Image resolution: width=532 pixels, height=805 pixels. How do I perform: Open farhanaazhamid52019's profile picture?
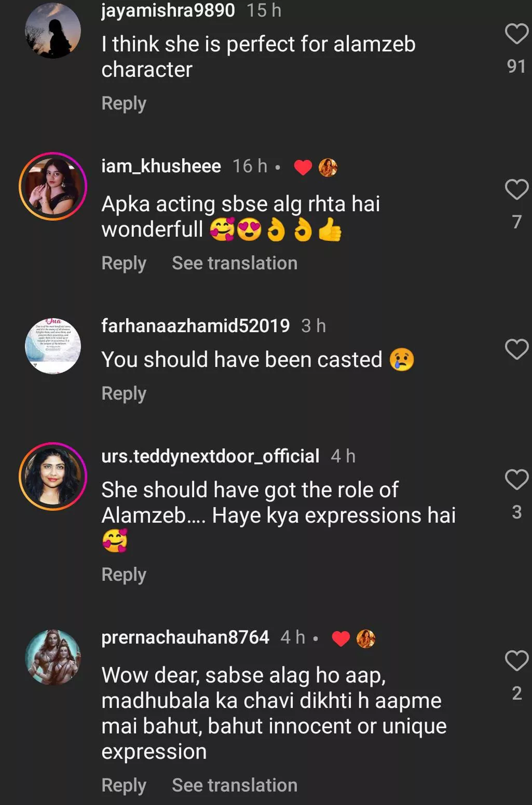click(53, 346)
